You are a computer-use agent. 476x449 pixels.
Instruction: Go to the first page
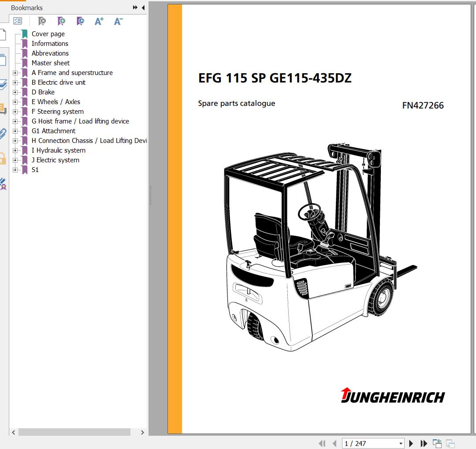pyautogui.click(x=322, y=444)
